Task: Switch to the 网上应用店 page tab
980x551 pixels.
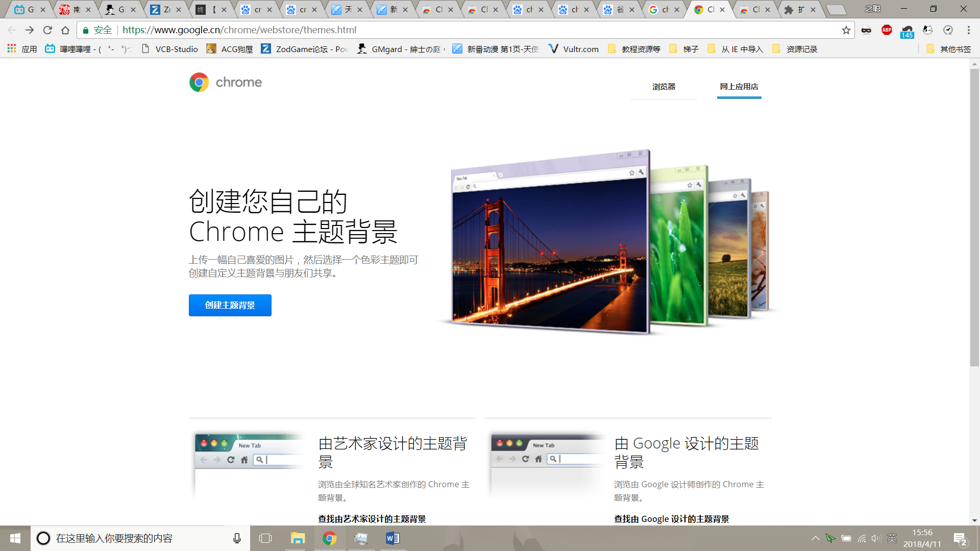Action: click(739, 87)
